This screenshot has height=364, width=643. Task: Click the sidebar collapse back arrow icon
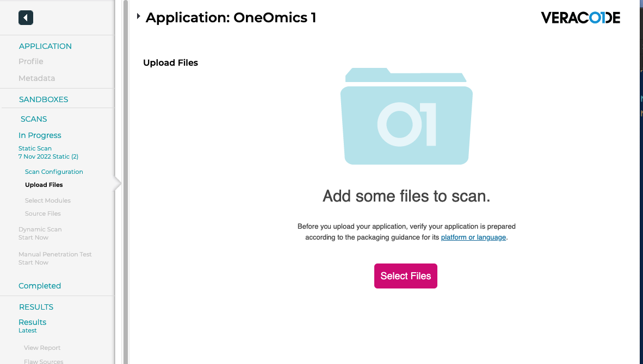(26, 17)
